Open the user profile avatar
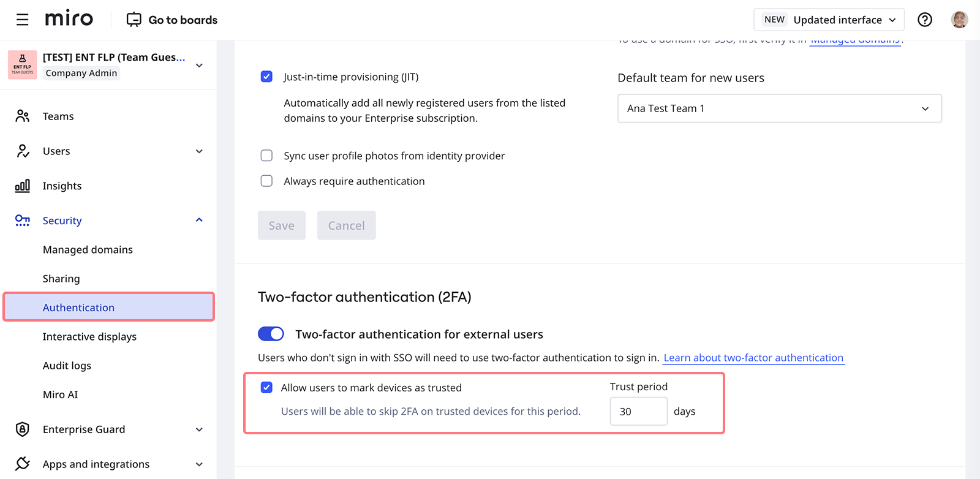This screenshot has height=479, width=980. pos(959,20)
